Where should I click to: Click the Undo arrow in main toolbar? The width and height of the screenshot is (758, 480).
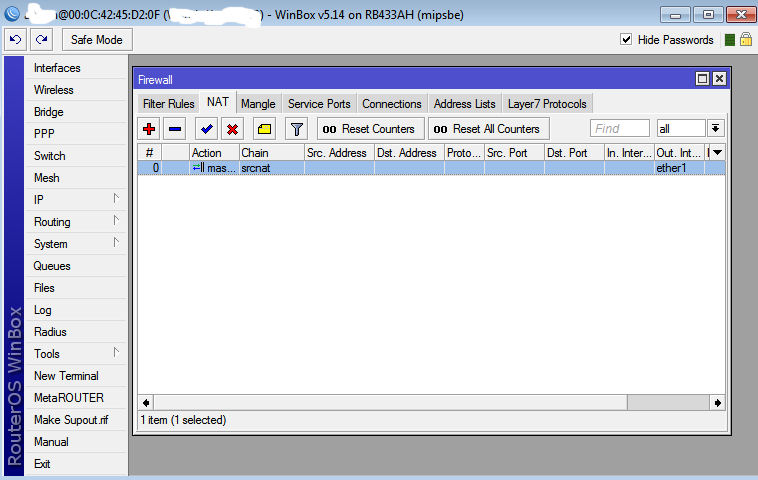pyautogui.click(x=15, y=40)
